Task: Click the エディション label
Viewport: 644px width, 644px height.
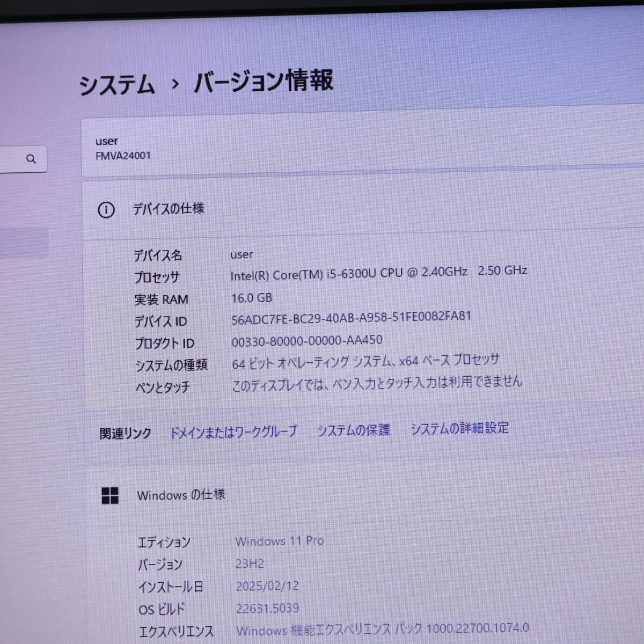Action: point(164,543)
